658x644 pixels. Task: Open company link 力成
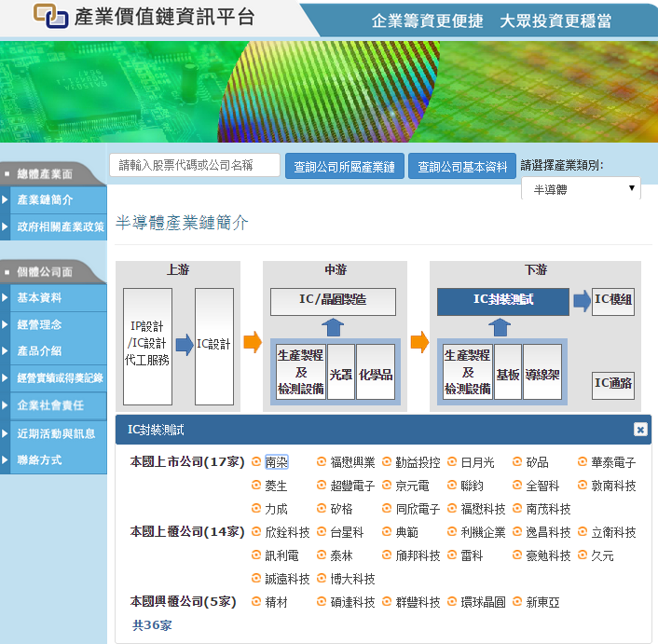coord(276,509)
